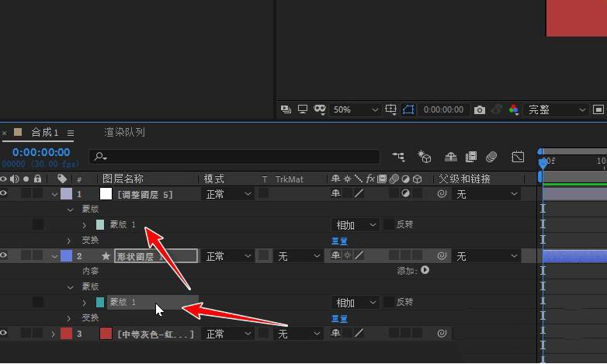This screenshot has width=607, height=364.
Task: Open grid and guide options icon
Action: [390, 109]
